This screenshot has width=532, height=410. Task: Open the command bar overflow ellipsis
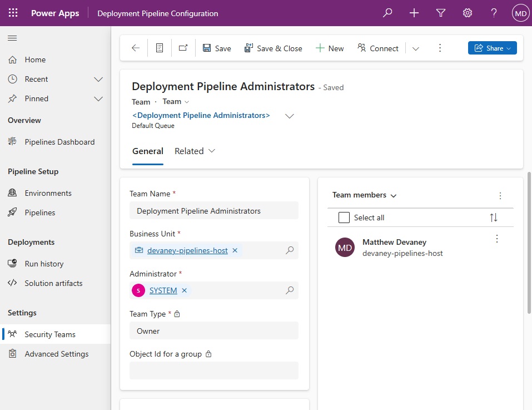coord(440,48)
